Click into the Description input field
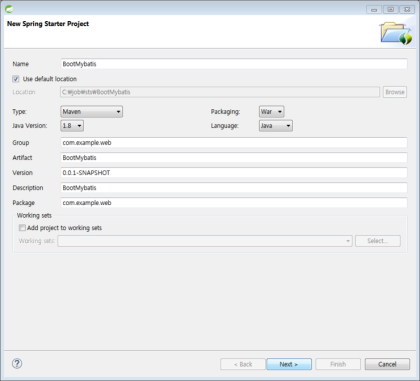The width and height of the screenshot is (420, 381). click(234, 188)
